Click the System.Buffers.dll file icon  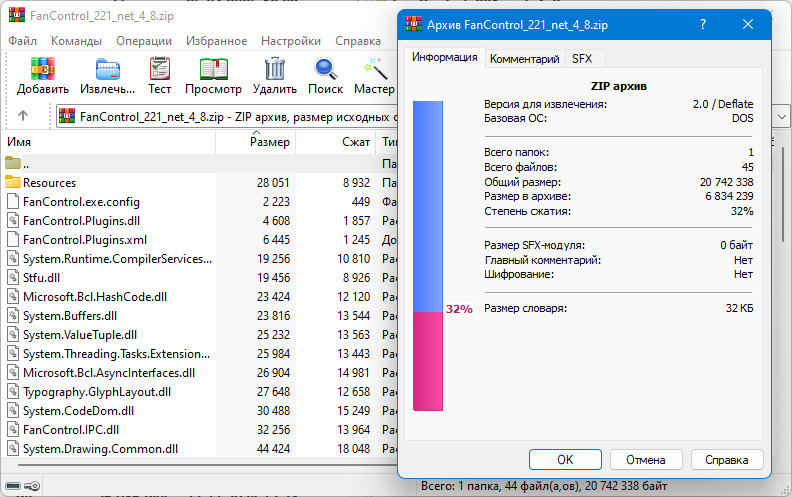point(13,315)
